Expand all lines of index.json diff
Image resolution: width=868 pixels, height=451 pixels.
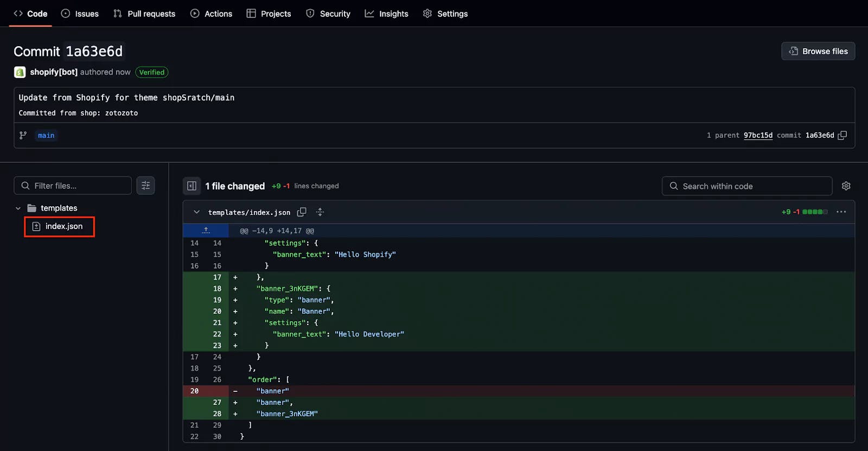click(320, 212)
